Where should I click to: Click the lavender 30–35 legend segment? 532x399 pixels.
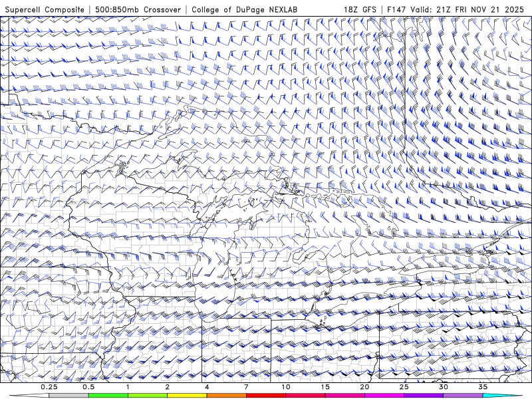pos(463,396)
